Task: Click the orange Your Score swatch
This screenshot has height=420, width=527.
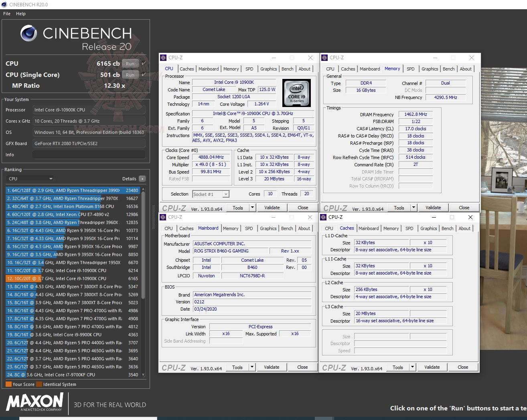Action: [8, 384]
